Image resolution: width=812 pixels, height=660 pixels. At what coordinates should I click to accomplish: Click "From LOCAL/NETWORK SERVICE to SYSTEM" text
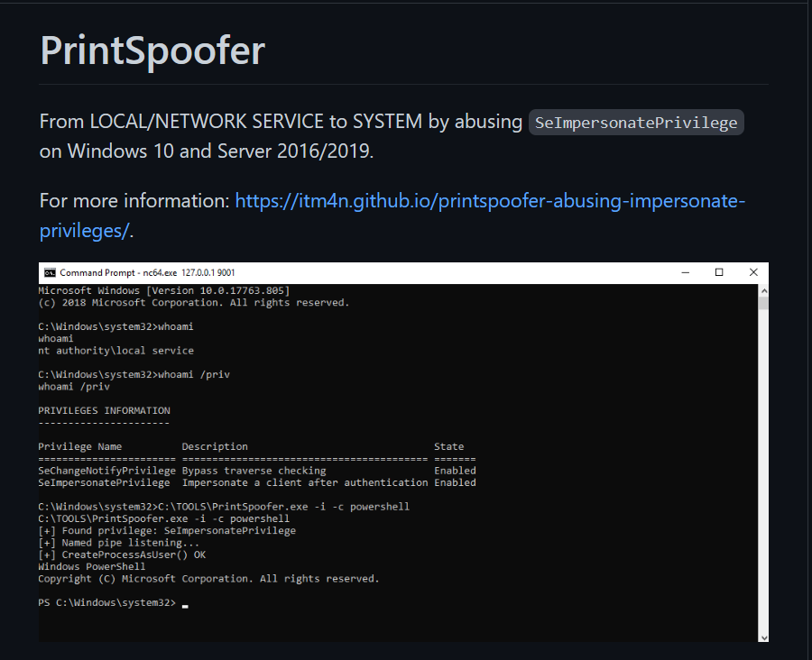tap(230, 122)
